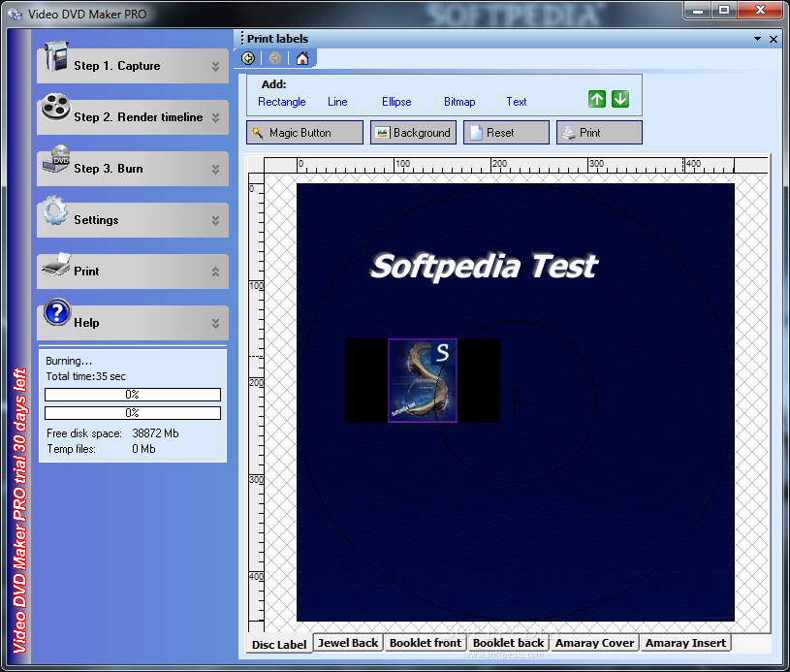Viewport: 790px width, 672px height.
Task: Add a Rectangle to the label
Action: [x=282, y=102]
